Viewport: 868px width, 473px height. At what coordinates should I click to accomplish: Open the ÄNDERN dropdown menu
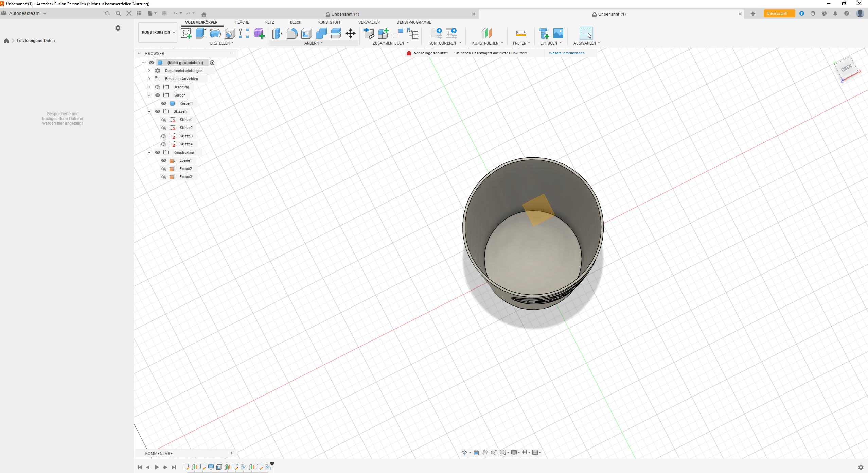point(314,43)
